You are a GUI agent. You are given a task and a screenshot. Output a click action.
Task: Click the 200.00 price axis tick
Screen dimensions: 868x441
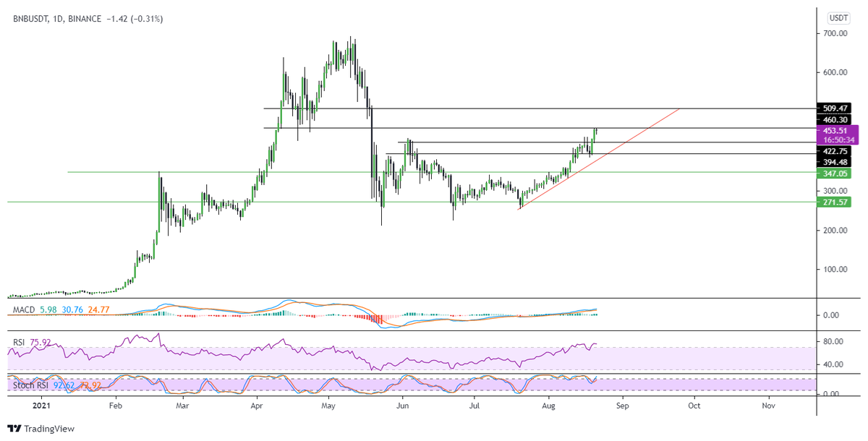coord(834,230)
